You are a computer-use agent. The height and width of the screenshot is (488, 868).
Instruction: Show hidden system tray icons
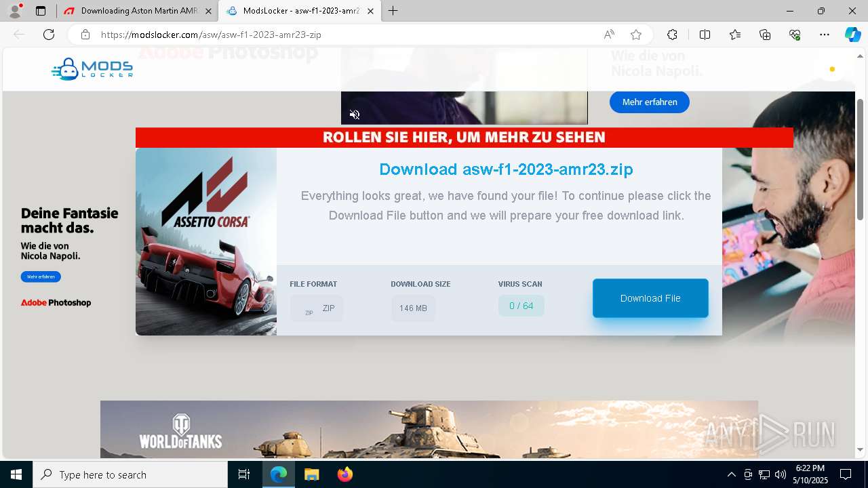(x=731, y=474)
